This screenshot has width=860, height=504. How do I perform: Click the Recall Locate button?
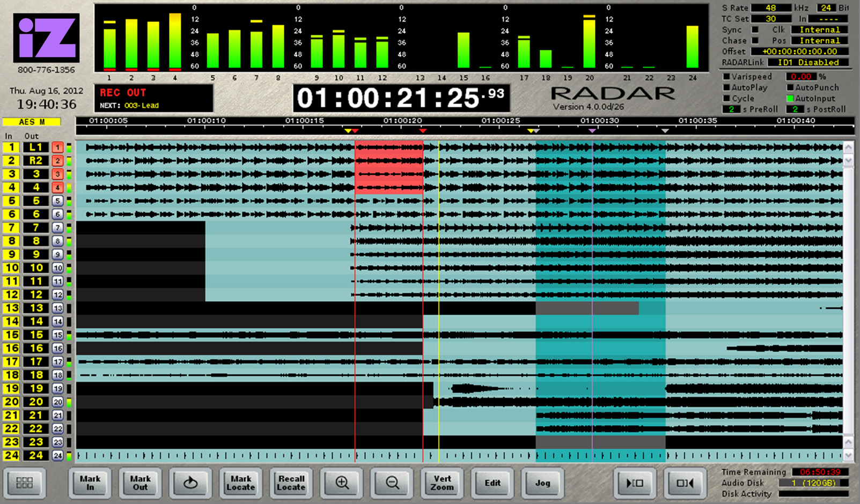[x=291, y=483]
